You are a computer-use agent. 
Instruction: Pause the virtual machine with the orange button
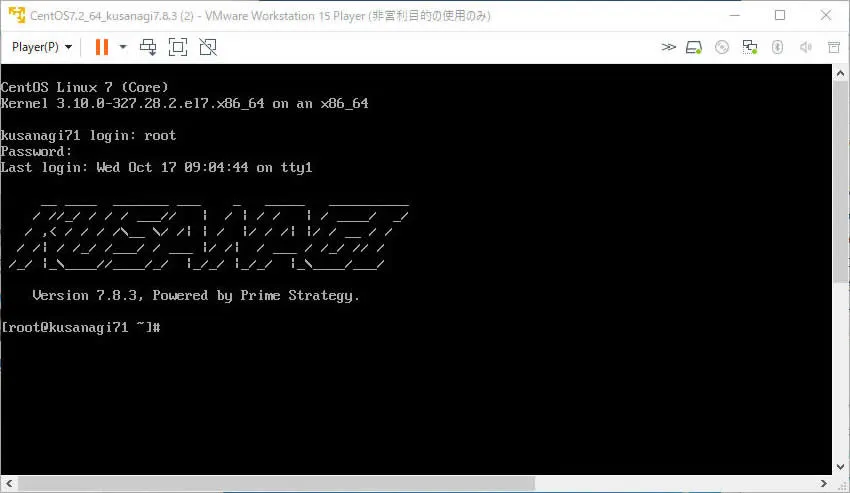101,47
